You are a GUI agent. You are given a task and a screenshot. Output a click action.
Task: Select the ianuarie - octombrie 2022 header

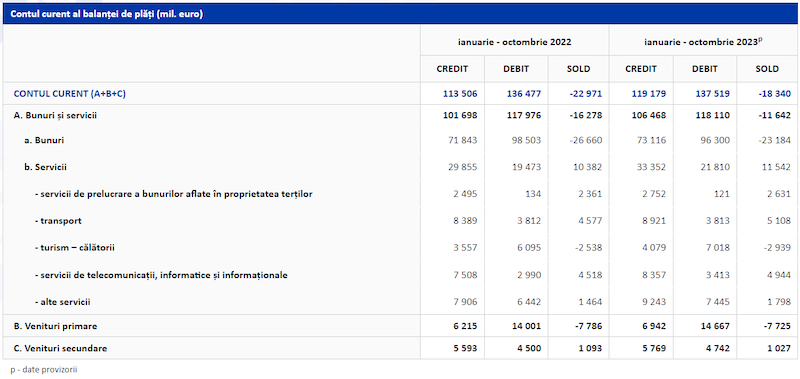click(514, 42)
